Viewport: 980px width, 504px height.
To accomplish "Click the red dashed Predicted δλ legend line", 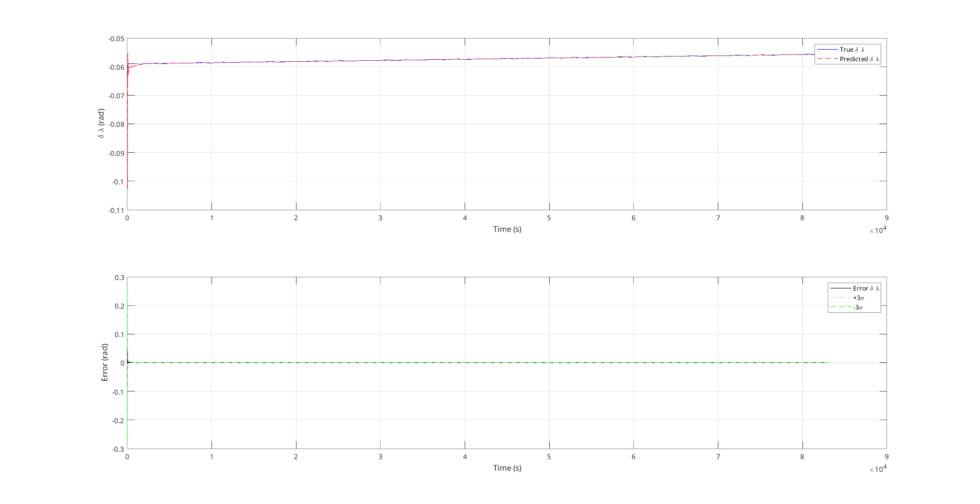I will (x=829, y=59).
